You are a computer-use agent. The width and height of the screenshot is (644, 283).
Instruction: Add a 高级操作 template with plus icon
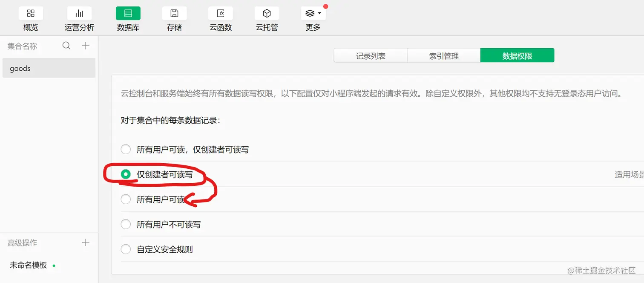click(86, 243)
